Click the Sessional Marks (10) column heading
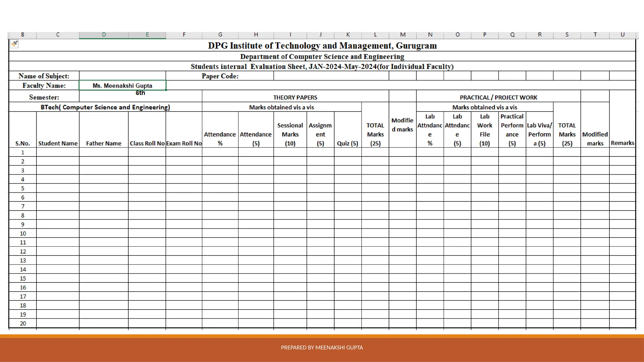 (x=290, y=134)
